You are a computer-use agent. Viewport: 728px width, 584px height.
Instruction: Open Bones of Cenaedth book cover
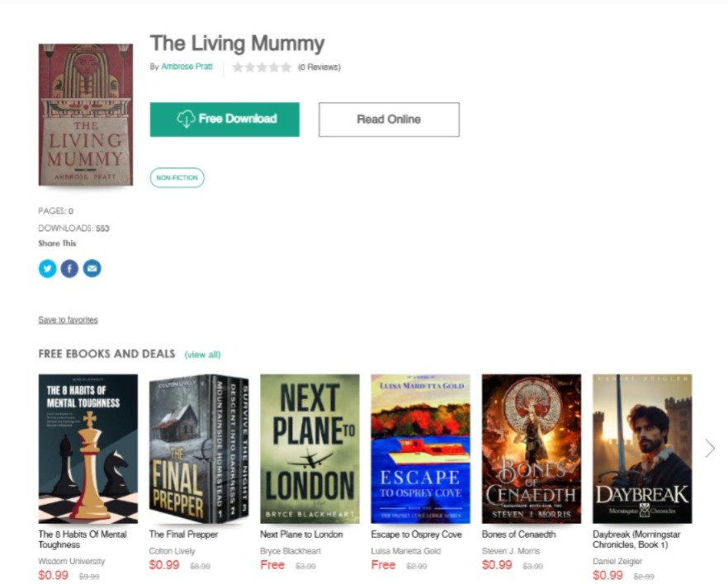click(532, 449)
